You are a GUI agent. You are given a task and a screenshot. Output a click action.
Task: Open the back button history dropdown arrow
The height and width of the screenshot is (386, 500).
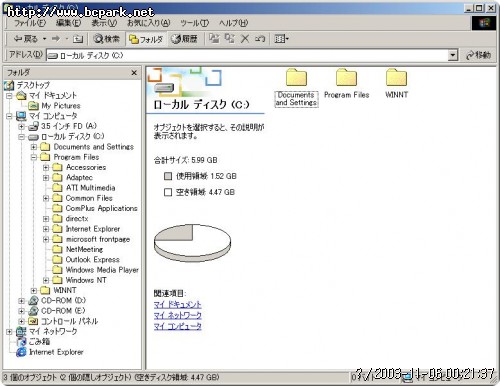(44, 39)
